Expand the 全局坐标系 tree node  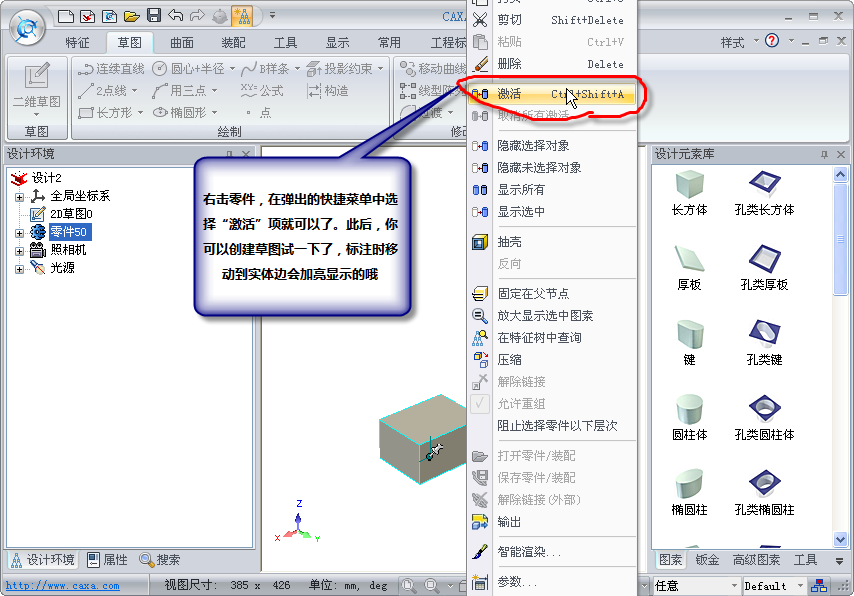click(19, 197)
